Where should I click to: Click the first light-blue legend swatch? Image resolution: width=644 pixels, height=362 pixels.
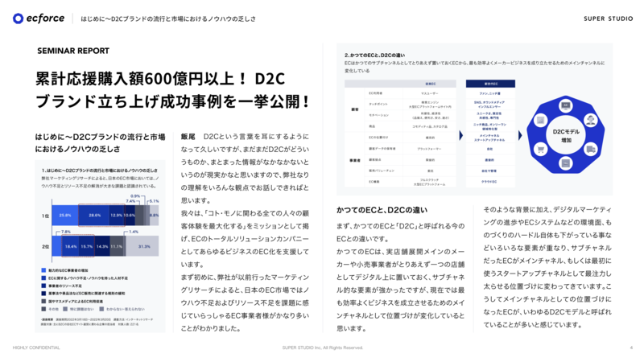(x=43, y=270)
